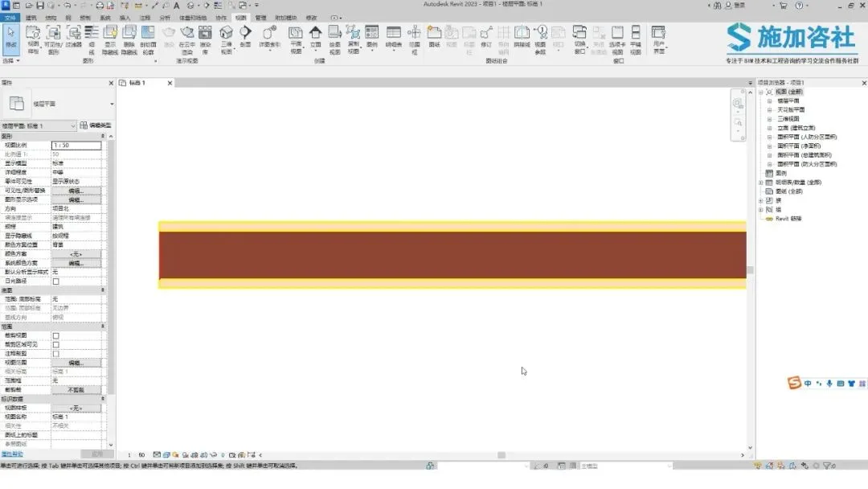Select 剖切面轮廓 (Cut Profile) tool
Viewport: 868px width, 489px height.
click(x=148, y=40)
